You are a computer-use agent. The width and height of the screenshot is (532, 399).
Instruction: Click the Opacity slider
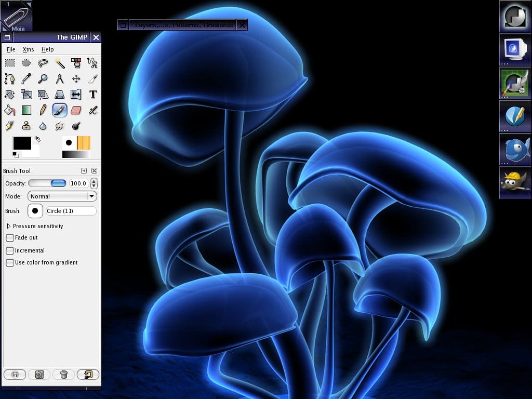47,183
